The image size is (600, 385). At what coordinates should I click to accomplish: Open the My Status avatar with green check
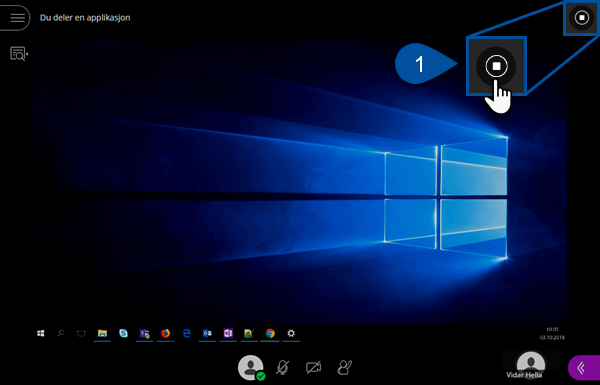click(251, 367)
